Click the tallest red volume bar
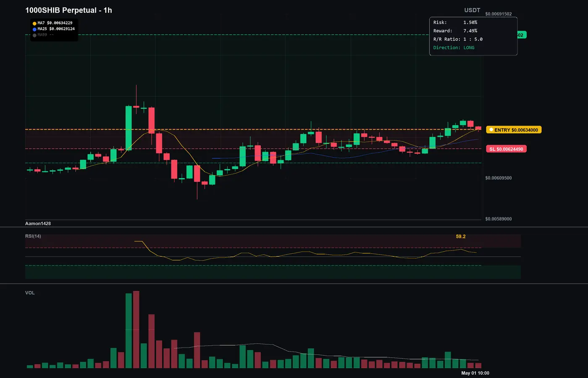588x378 pixels. point(136,330)
